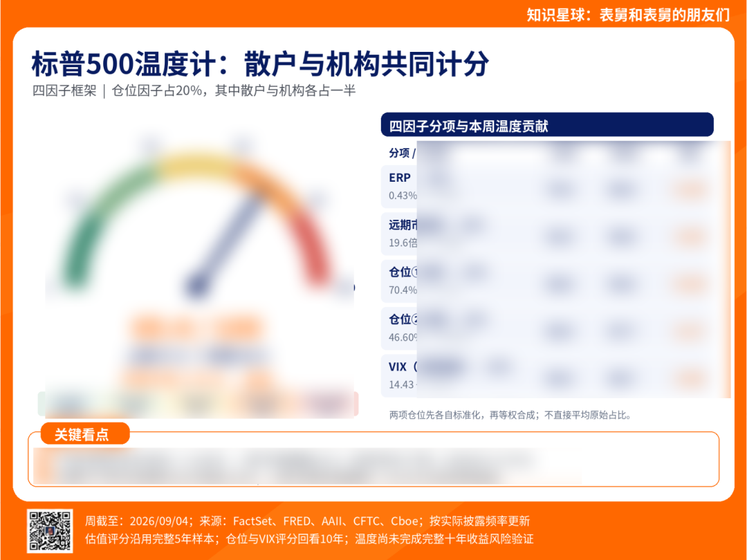Click the 分项 column header
747x560 pixels.
coord(399,153)
